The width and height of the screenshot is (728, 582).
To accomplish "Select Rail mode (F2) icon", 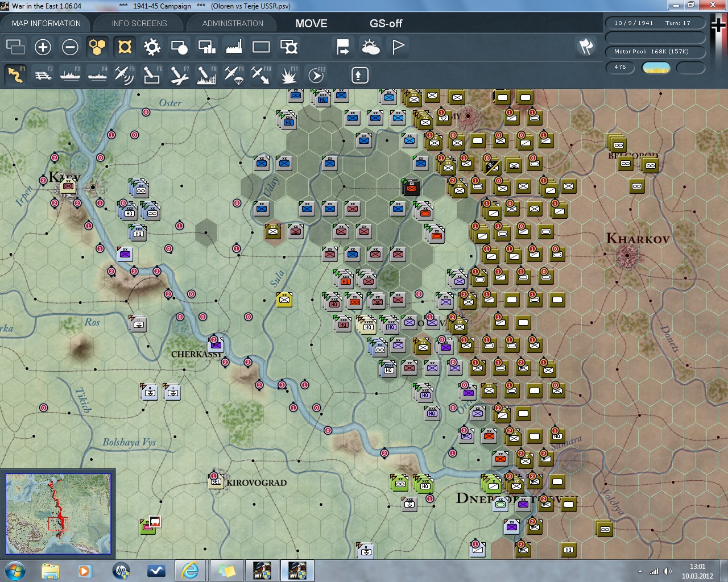I will (43, 76).
